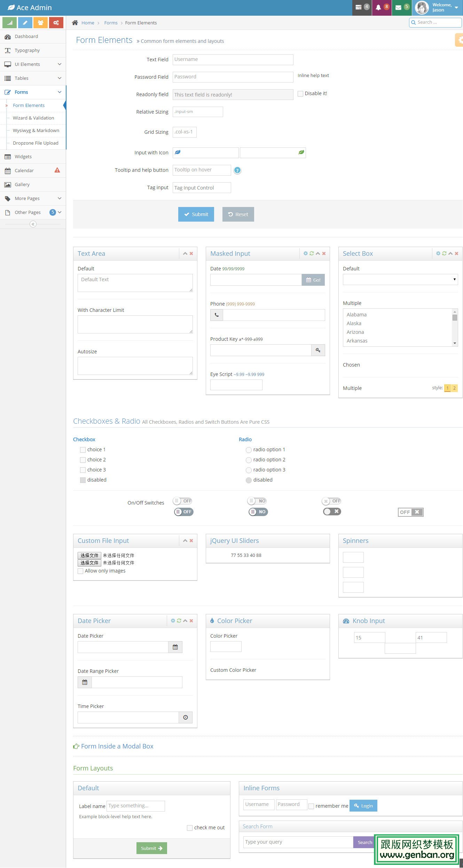The height and width of the screenshot is (868, 463).
Task: Close the Text Area widget
Action: pos(191,254)
